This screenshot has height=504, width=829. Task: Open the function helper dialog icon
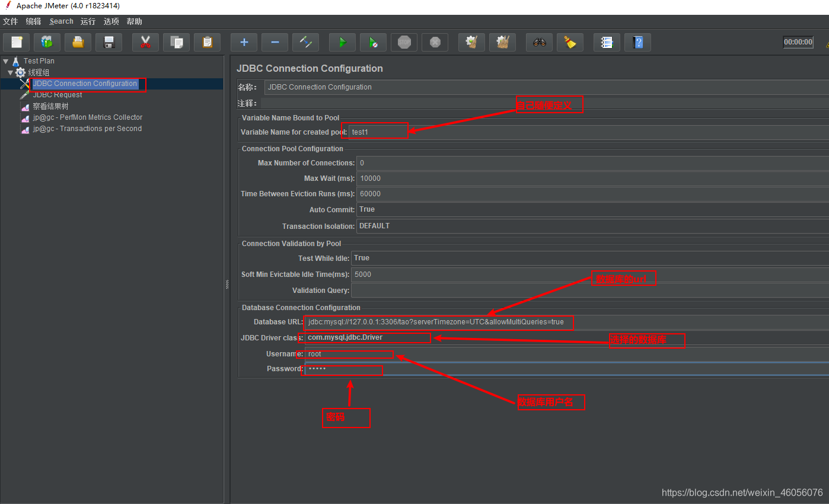607,42
